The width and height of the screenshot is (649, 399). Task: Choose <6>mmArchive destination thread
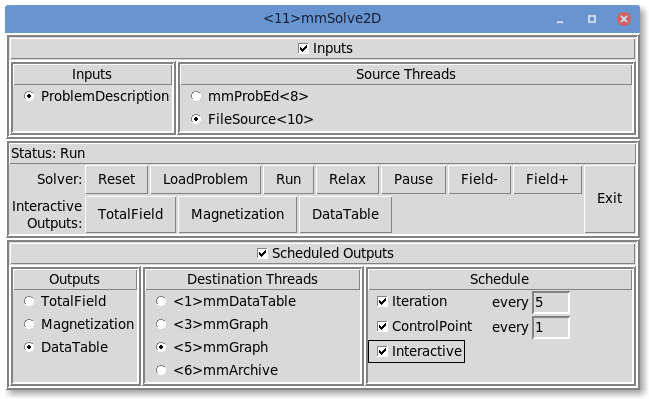coord(161,370)
